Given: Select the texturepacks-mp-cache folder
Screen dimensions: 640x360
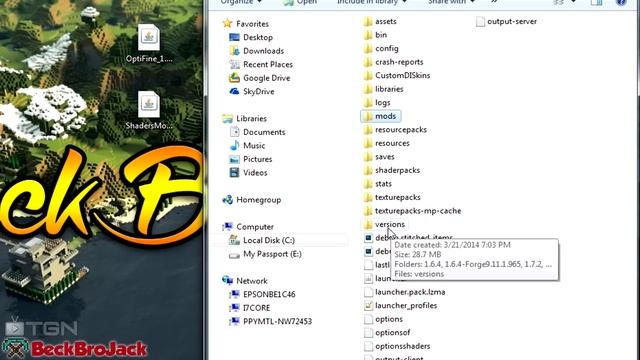Looking at the screenshot, I should click(412, 210).
